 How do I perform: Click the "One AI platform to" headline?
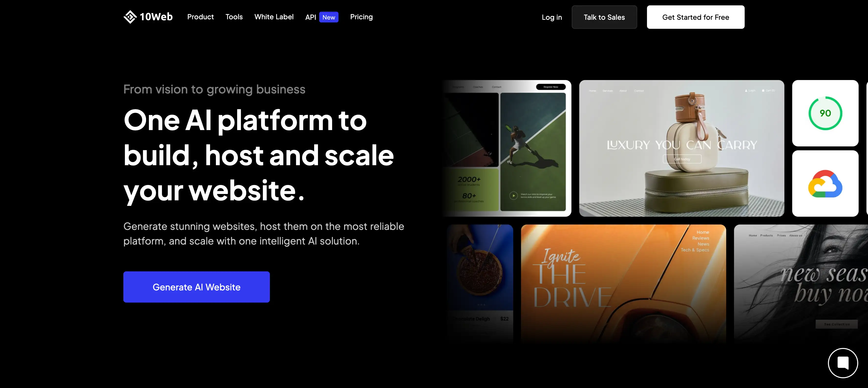[x=245, y=120]
